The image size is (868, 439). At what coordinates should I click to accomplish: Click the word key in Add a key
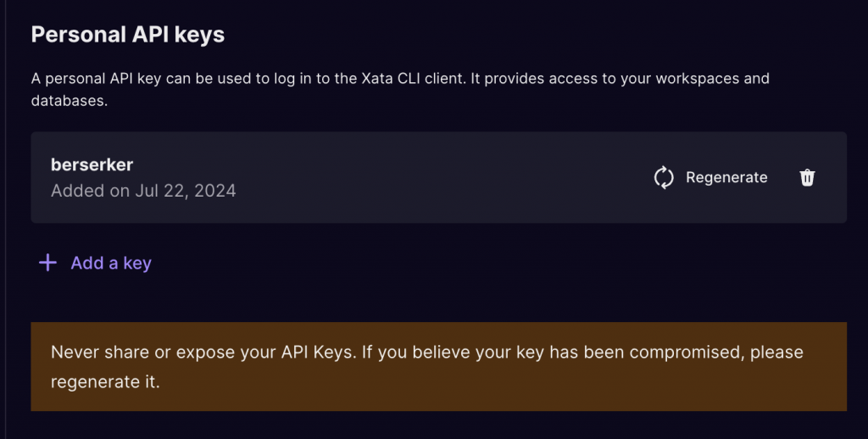click(136, 263)
